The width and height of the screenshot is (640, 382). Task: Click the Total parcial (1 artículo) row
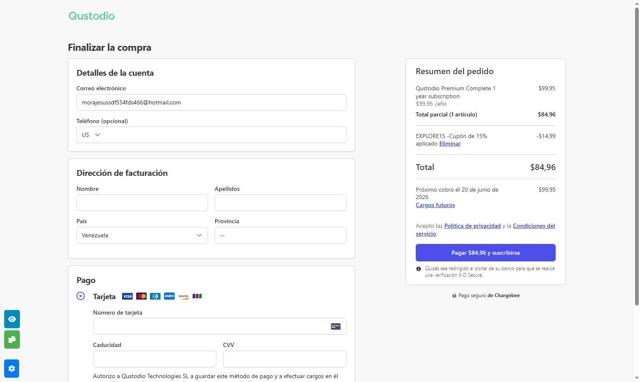pyautogui.click(x=485, y=115)
